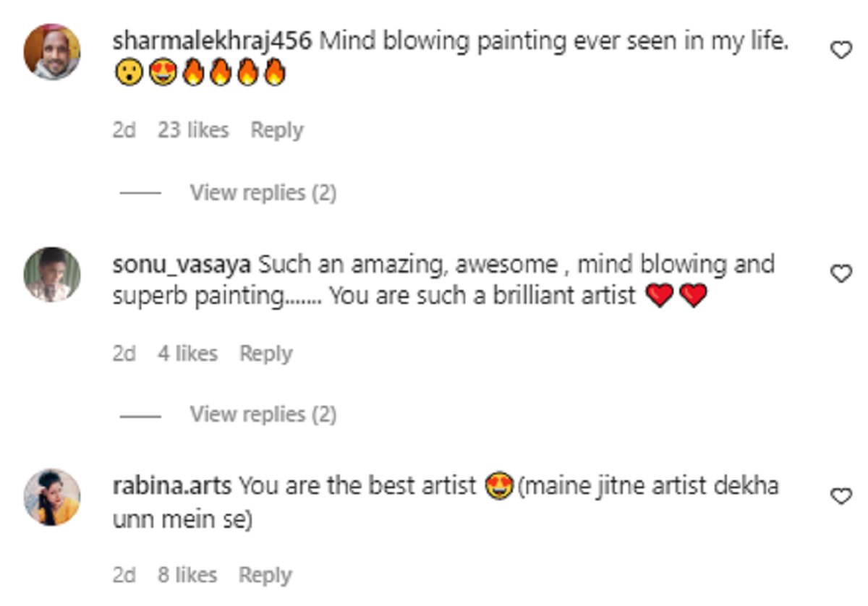Click the 2d timestamp on rabina.arts's comment

tap(124, 576)
